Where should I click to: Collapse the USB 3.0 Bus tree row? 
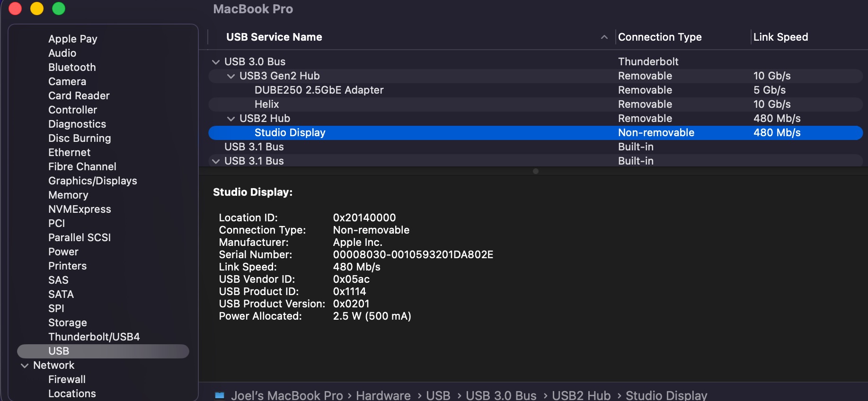click(x=216, y=62)
